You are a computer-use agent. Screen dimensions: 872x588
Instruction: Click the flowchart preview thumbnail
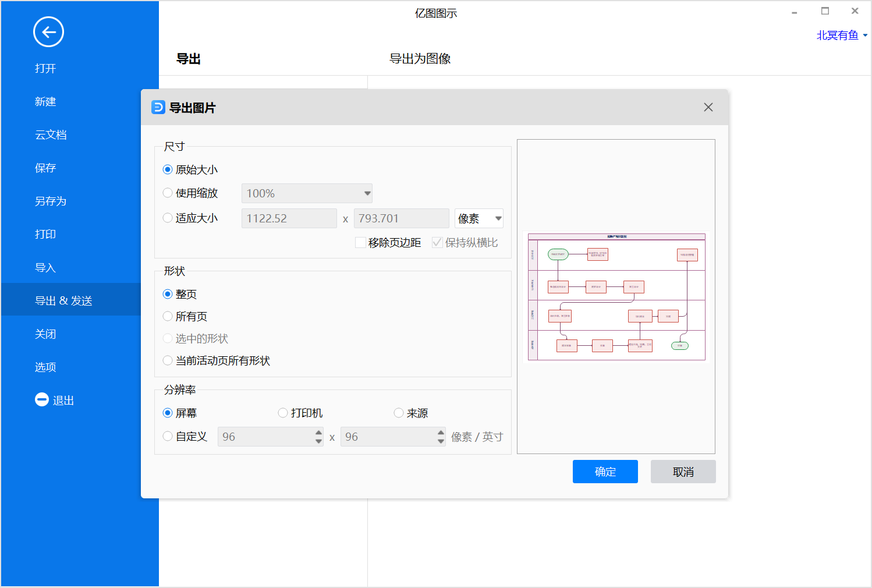pos(616,297)
